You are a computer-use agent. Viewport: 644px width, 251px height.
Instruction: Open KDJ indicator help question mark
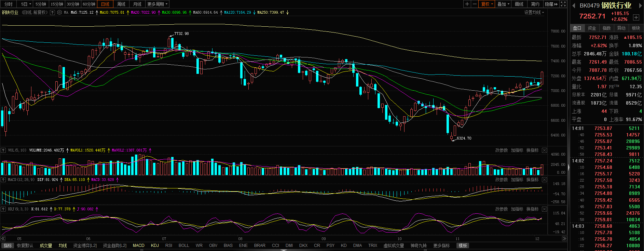coord(3,209)
